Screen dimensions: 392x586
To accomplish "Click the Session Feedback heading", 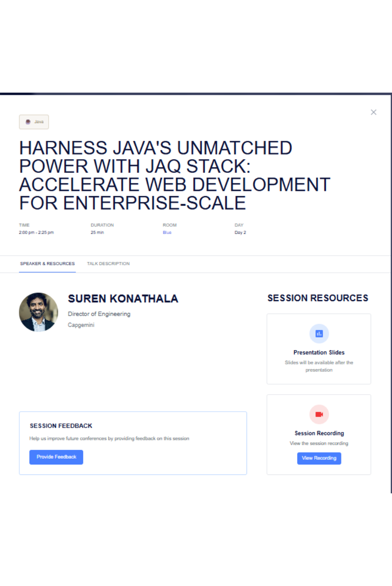I will [x=61, y=426].
